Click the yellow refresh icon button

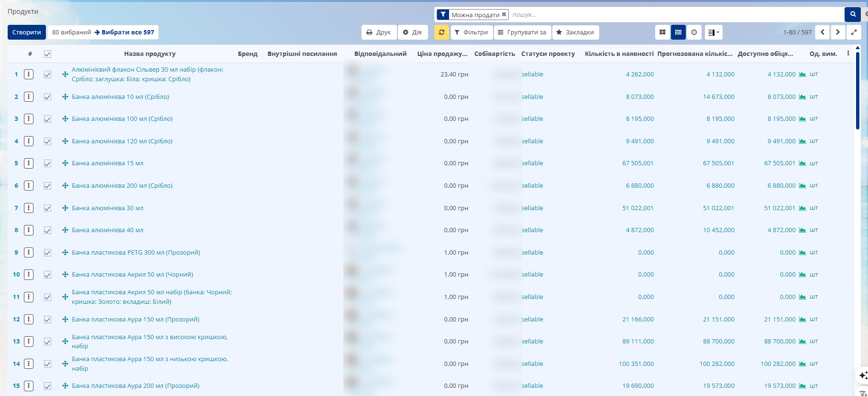pos(441,32)
